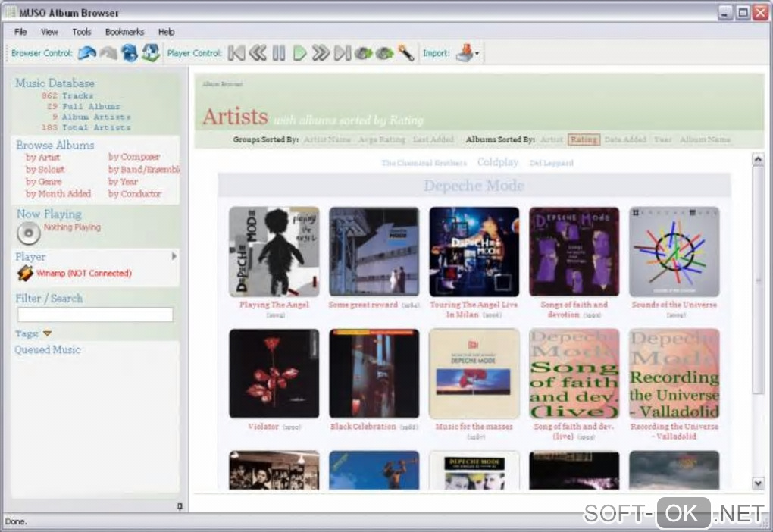The width and height of the screenshot is (773, 532).
Task: Open the Bookmarks menu
Action: pos(124,32)
